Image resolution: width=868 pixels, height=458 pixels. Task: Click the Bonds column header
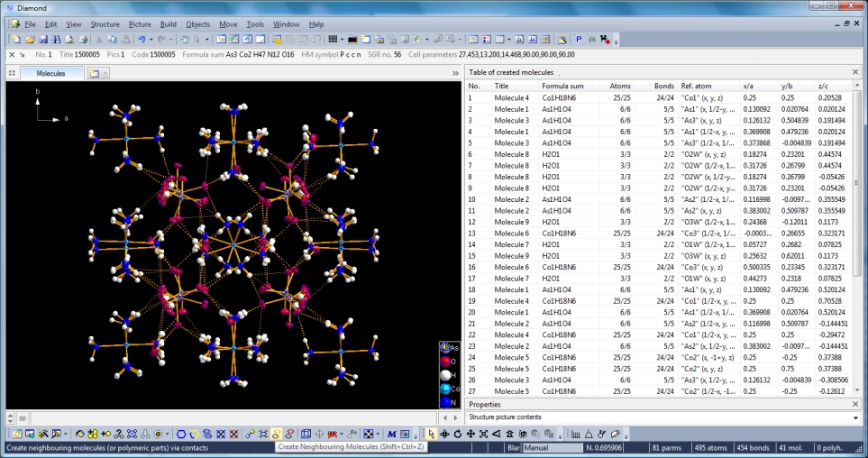tap(663, 86)
